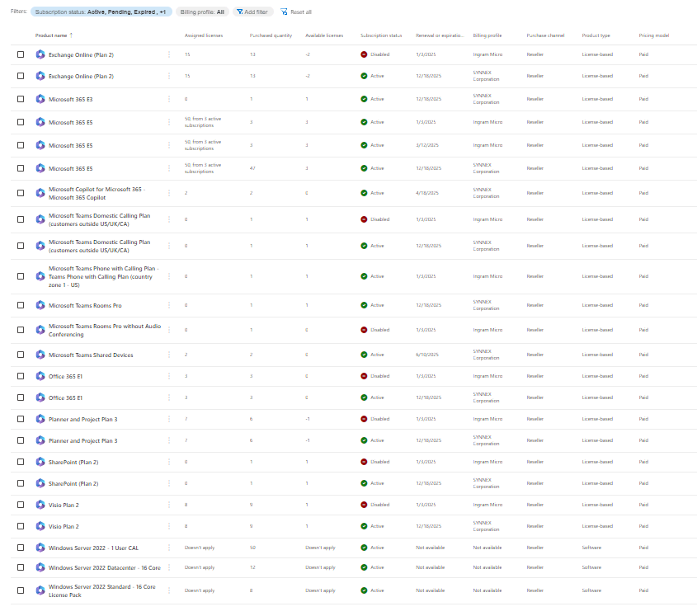Click the Windows Server 2022 1 User CAL icon
The width and height of the screenshot is (697, 616).
[x=40, y=548]
